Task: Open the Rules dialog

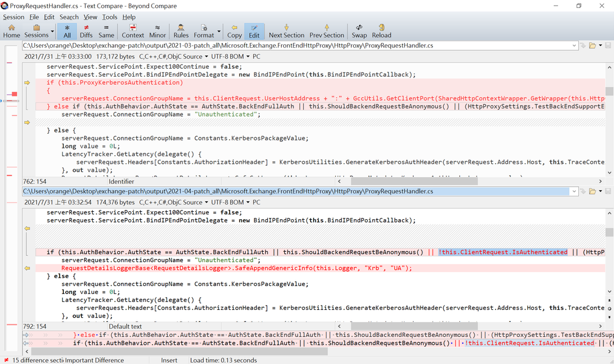Action: tap(181, 31)
